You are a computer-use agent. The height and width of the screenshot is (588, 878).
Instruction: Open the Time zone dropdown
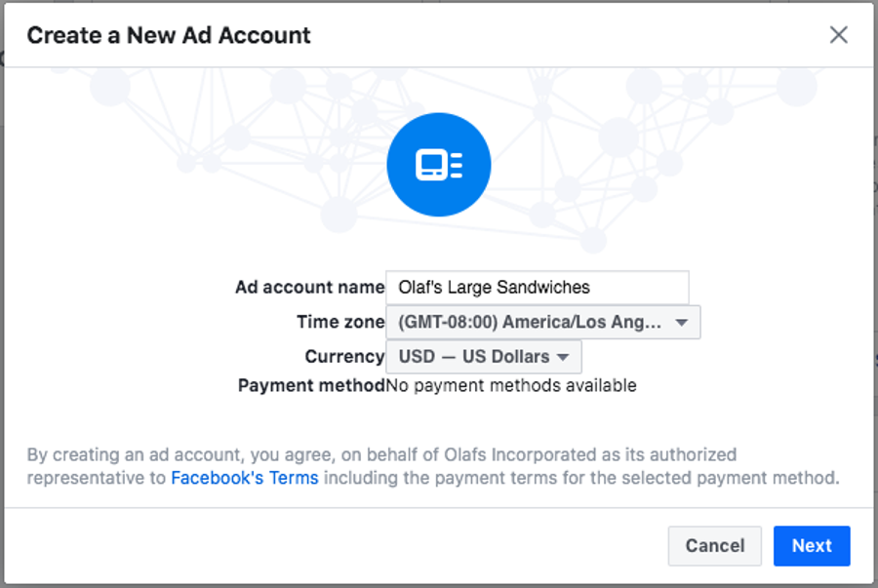(542, 322)
